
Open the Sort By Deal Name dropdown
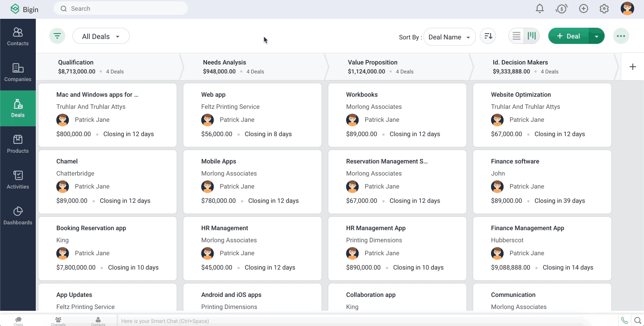449,37
